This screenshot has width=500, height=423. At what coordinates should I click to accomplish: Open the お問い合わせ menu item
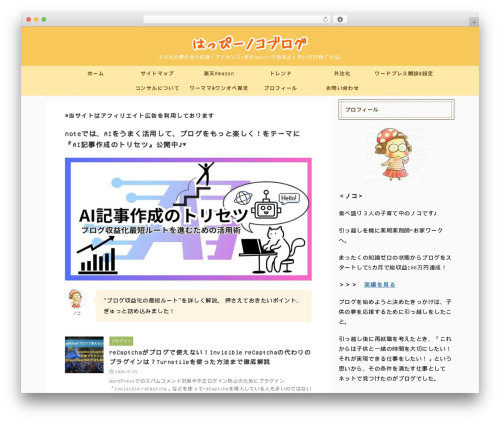coord(342,88)
